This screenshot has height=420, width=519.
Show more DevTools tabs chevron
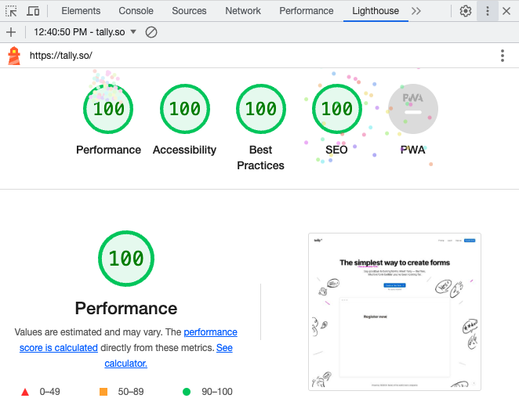[416, 11]
